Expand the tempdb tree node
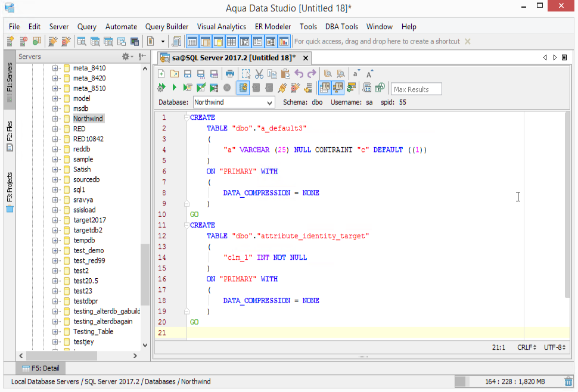The height and width of the screenshot is (392, 578). 55,240
